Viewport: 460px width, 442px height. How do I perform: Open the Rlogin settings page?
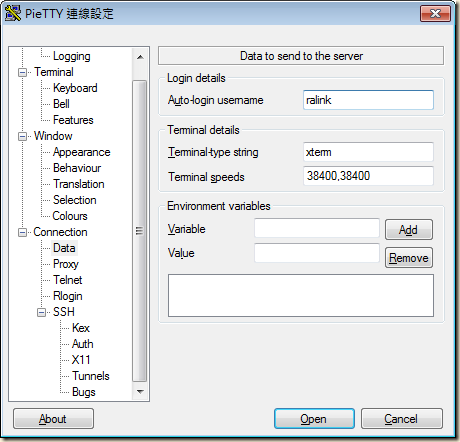click(67, 296)
